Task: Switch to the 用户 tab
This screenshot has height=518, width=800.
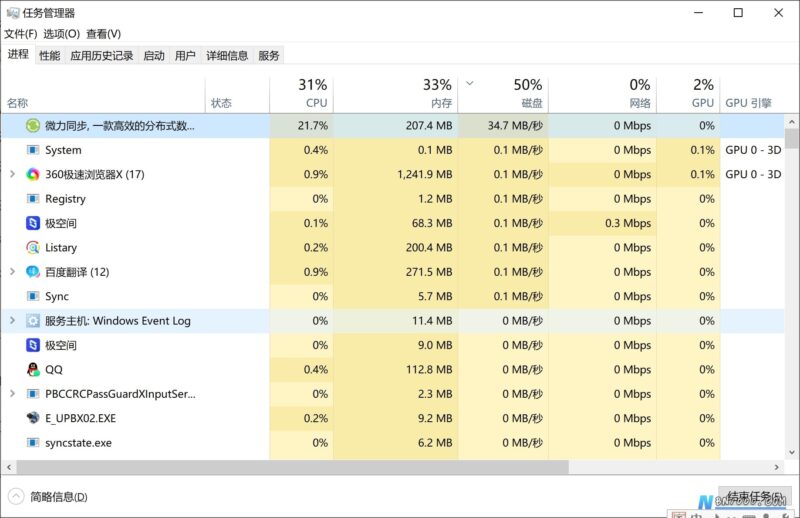Action: pos(185,56)
